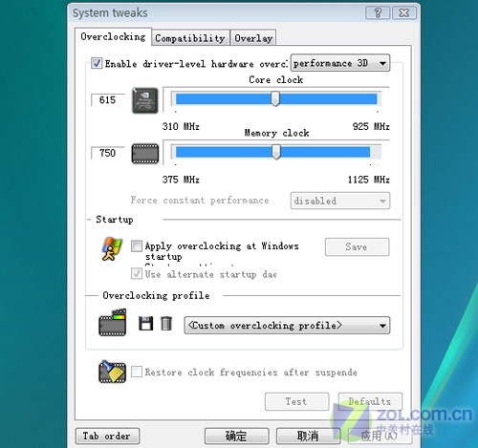The width and height of the screenshot is (478, 448).
Task: Disable driver-level hardware overclocking checkbox
Action: coord(97,63)
